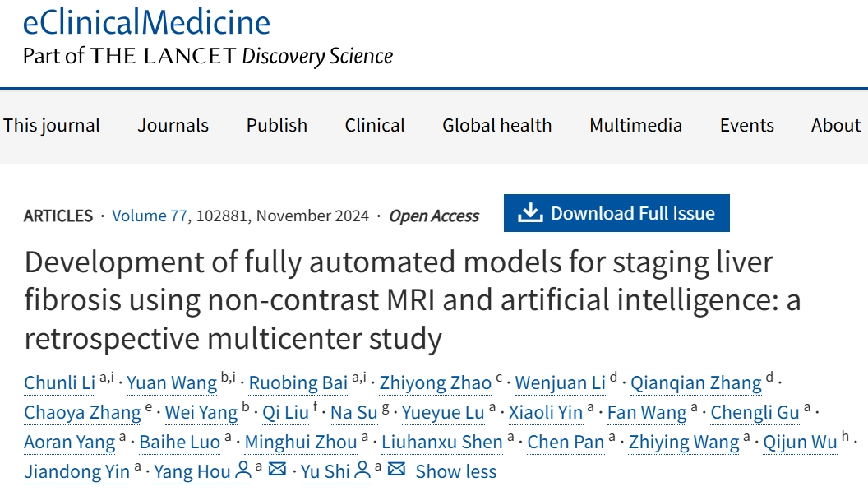Open Yang Hou's author profile icon

pyautogui.click(x=243, y=471)
